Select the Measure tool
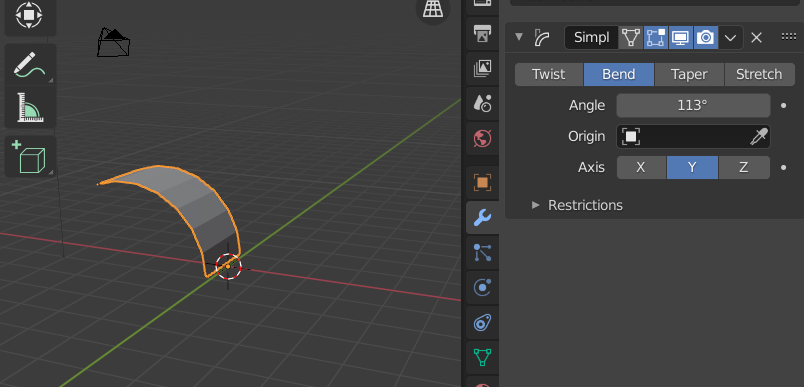This screenshot has height=387, width=804. click(x=30, y=107)
